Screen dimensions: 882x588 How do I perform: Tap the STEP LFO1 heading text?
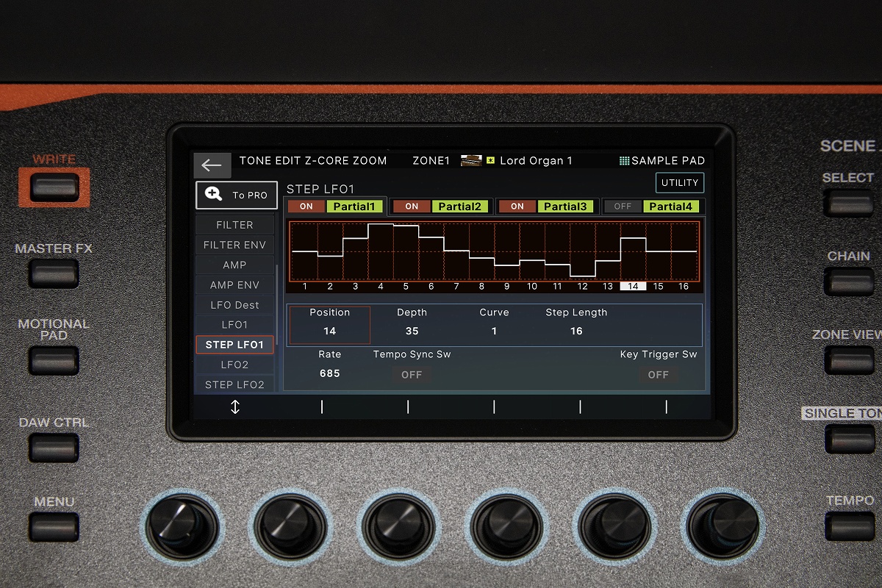[320, 190]
